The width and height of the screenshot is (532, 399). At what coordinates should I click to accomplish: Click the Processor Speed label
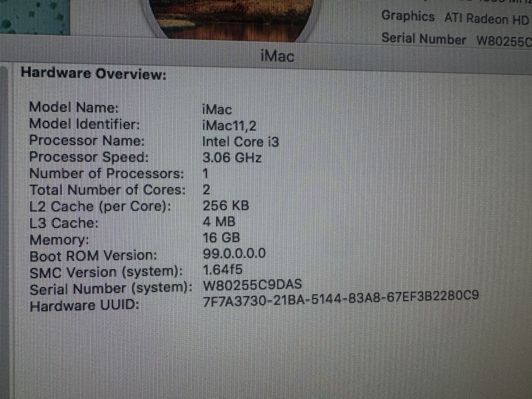pyautogui.click(x=89, y=157)
